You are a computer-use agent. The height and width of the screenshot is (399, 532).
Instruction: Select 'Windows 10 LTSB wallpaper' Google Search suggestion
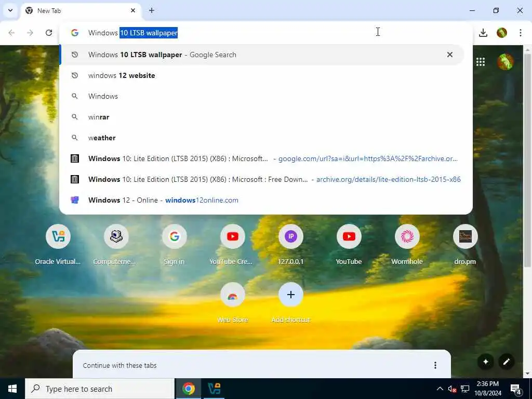point(261,55)
